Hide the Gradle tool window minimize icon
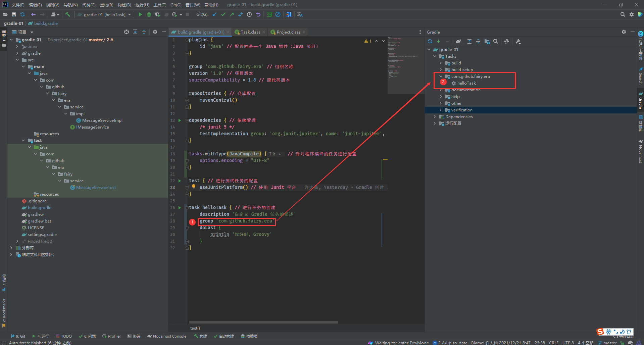Screen dimensions: 644x345 (633, 32)
